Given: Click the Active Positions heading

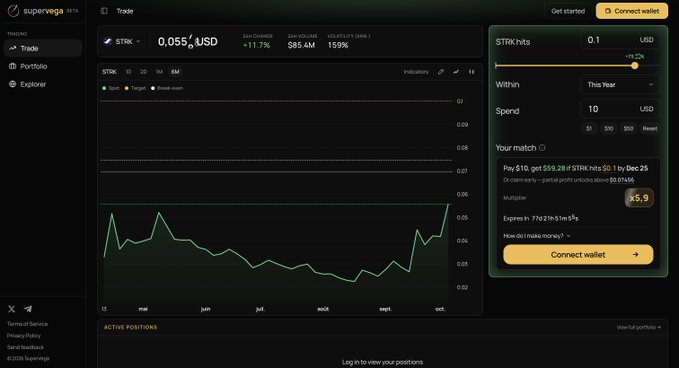Looking at the screenshot, I should pos(130,327).
